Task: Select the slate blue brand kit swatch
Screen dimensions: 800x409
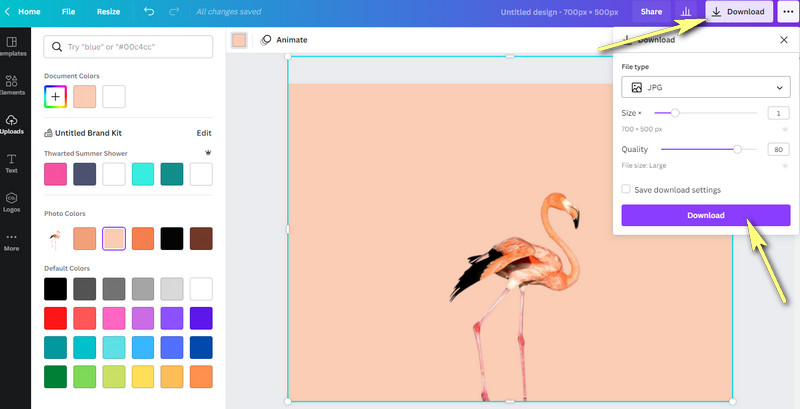Action: 85,174
